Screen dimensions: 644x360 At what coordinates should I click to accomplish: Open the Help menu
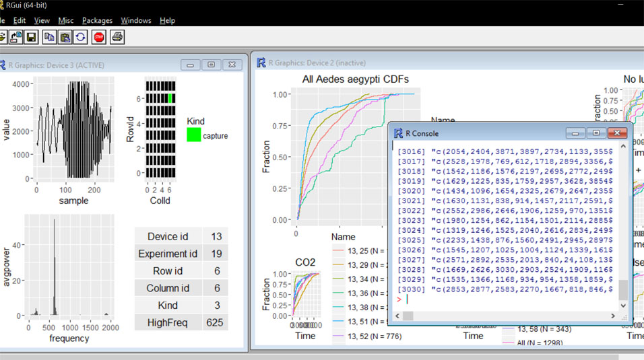click(x=167, y=21)
